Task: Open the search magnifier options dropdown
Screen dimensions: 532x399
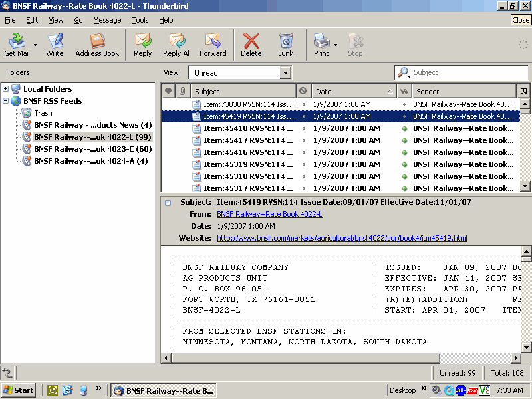Action: tap(404, 72)
